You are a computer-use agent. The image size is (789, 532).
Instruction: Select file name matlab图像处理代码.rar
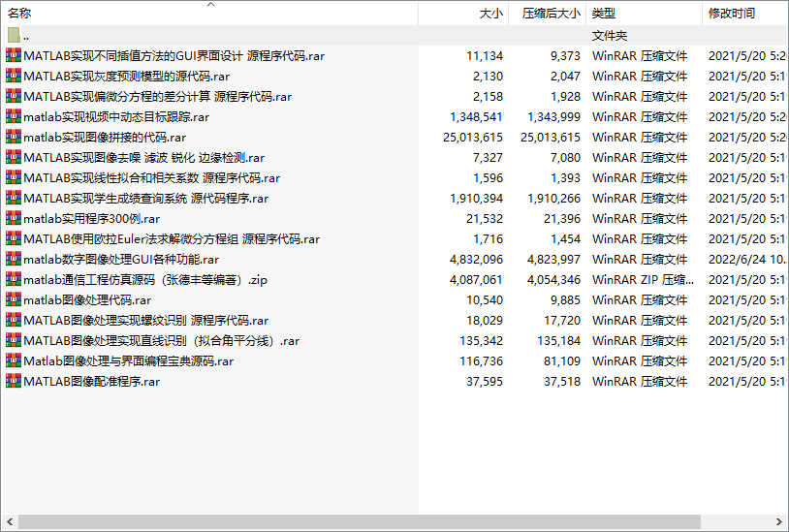tap(87, 300)
